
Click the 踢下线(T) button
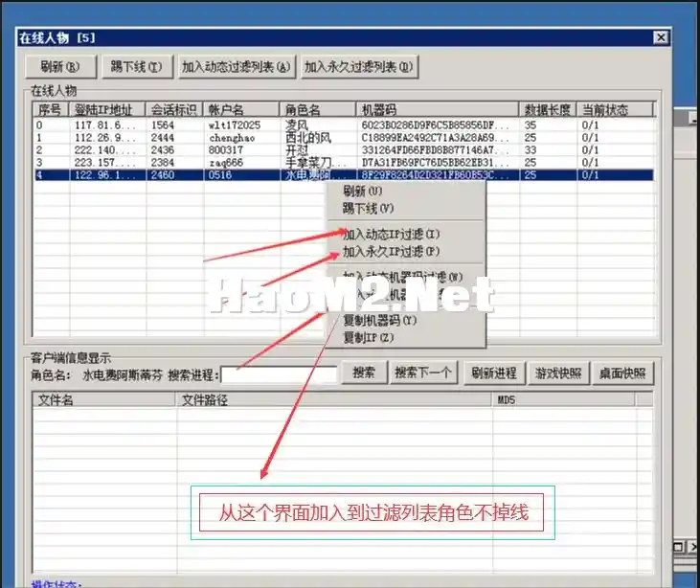pyautogui.click(x=137, y=67)
